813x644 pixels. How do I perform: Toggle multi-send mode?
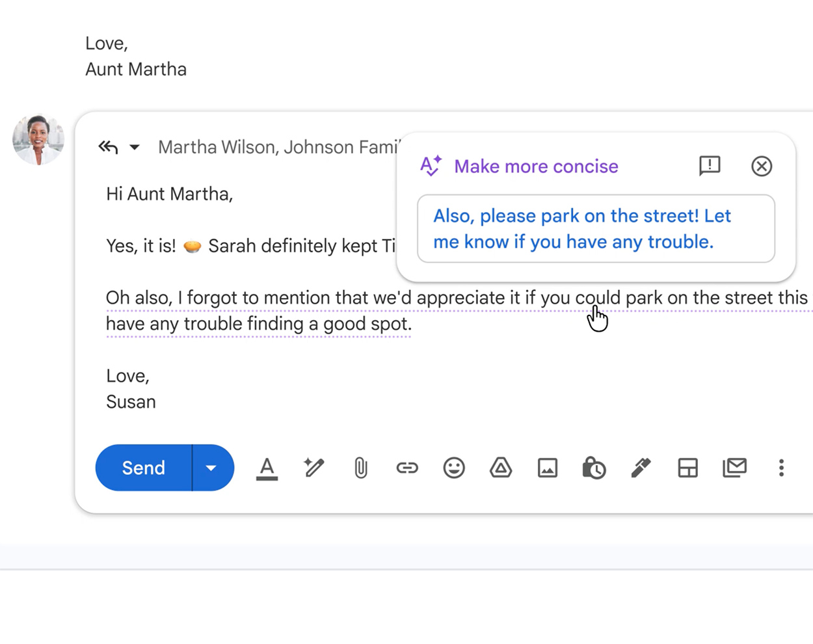[x=735, y=468]
